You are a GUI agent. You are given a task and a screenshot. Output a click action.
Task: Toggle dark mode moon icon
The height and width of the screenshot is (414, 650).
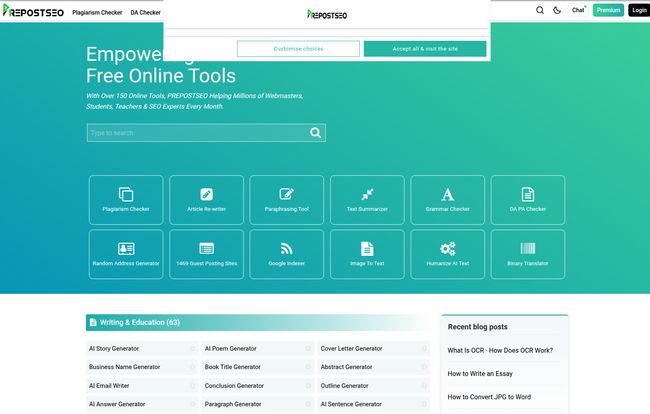[x=557, y=10]
